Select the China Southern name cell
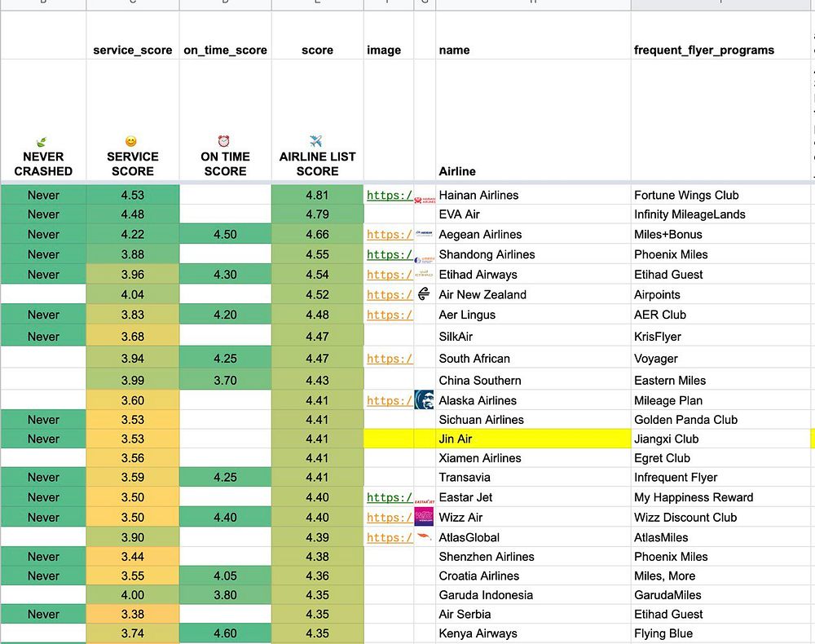 click(533, 380)
